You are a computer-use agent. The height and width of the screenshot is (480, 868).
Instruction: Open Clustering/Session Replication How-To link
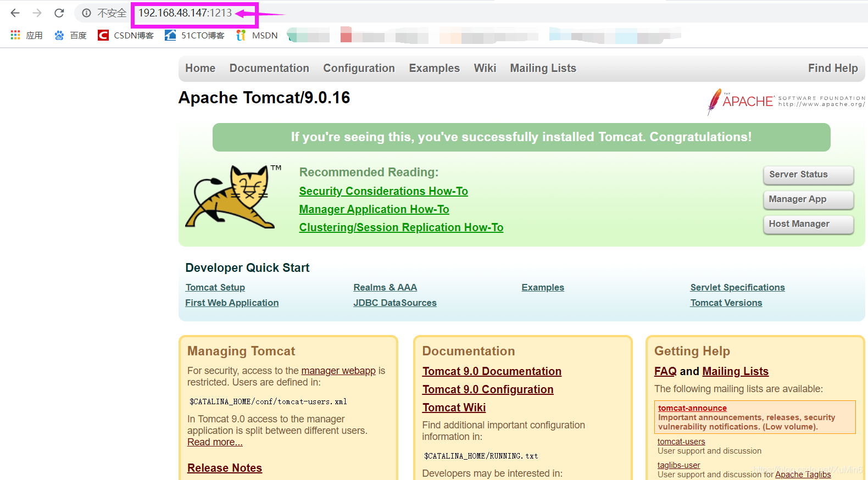click(x=401, y=227)
